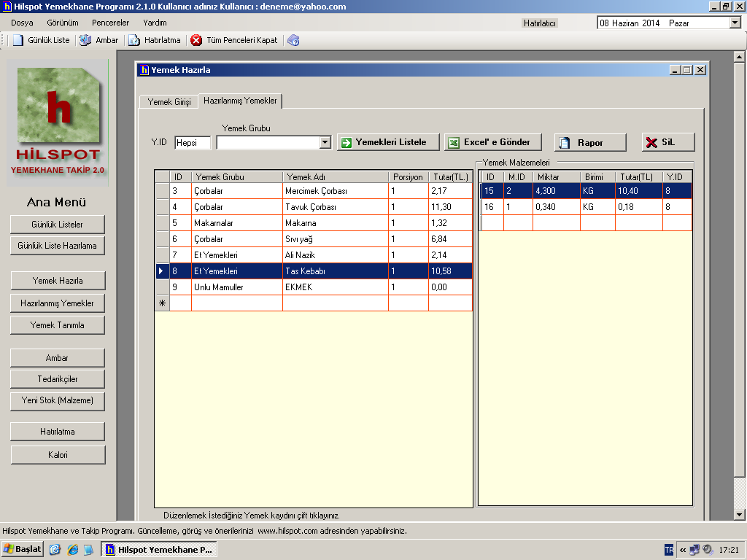The width and height of the screenshot is (747, 560).
Task: Click Yeni Stok (Malzeme) sidebar button
Action: (x=57, y=400)
